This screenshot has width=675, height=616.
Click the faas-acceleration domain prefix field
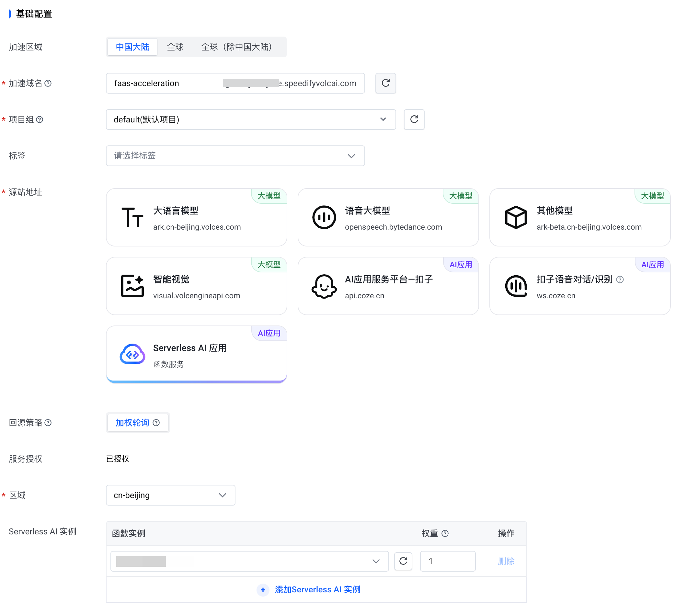pos(161,83)
